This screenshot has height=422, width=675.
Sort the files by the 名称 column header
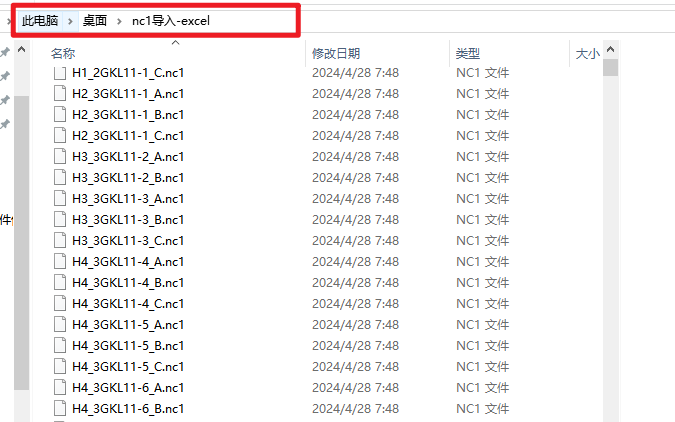(x=63, y=54)
